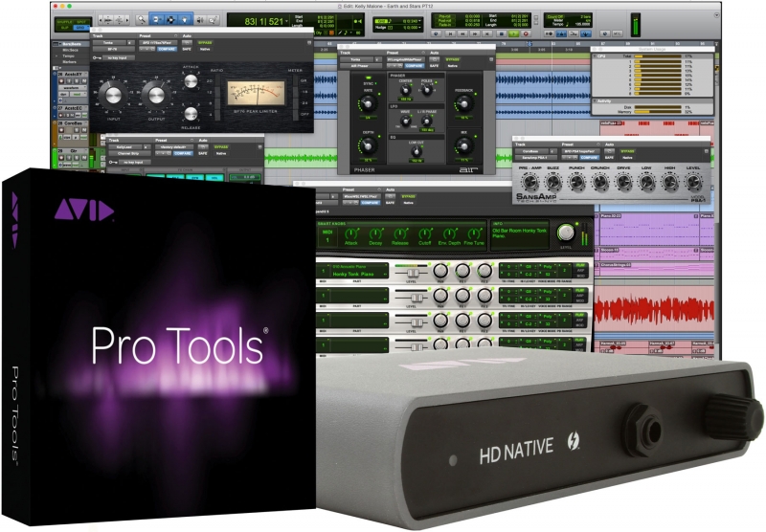Toggle Bypass on the Xpand!2 plugin
The image size is (766, 532).
tap(409, 196)
